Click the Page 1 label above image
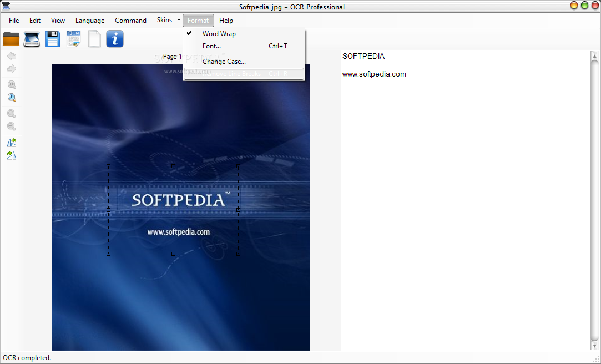The image size is (601, 364). [x=173, y=57]
